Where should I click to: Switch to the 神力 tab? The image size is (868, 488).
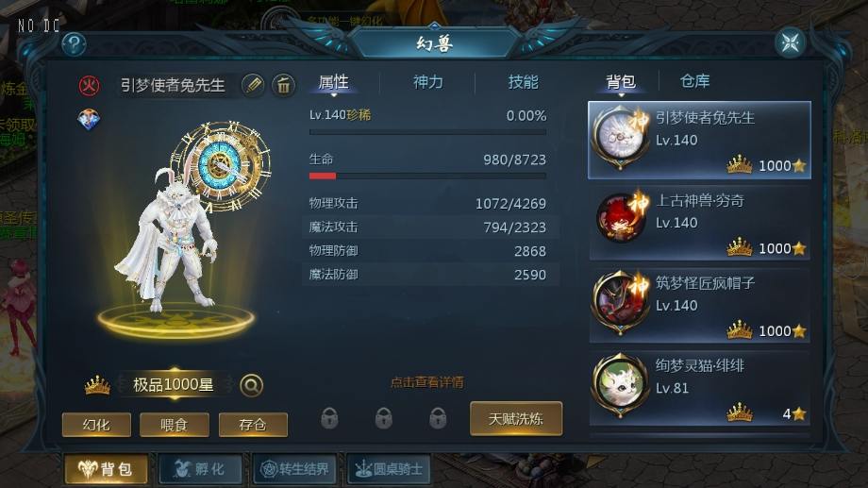(x=428, y=82)
